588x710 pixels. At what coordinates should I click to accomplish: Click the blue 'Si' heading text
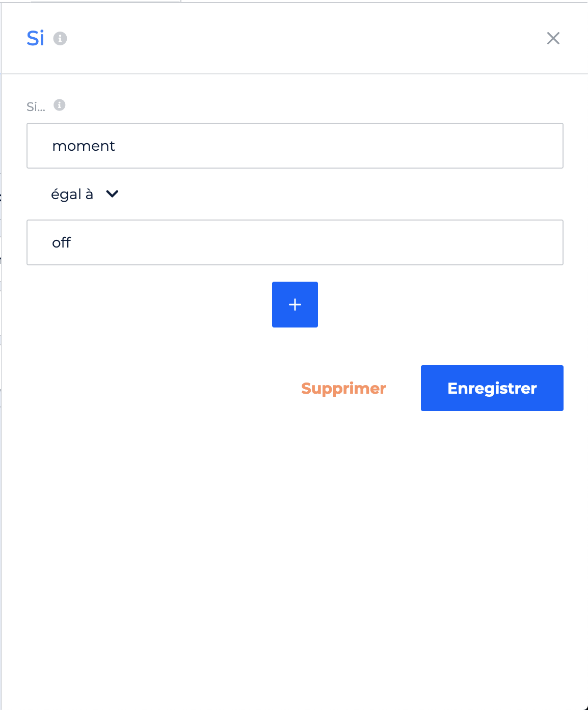(36, 38)
